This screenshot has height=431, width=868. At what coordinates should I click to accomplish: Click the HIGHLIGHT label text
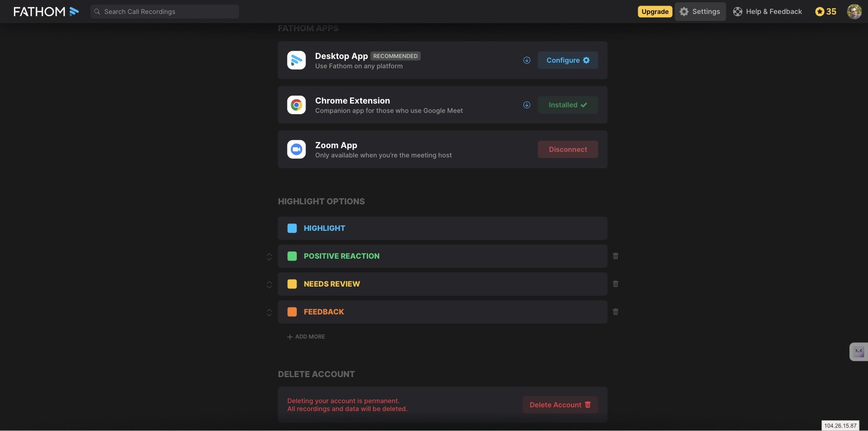pyautogui.click(x=324, y=228)
